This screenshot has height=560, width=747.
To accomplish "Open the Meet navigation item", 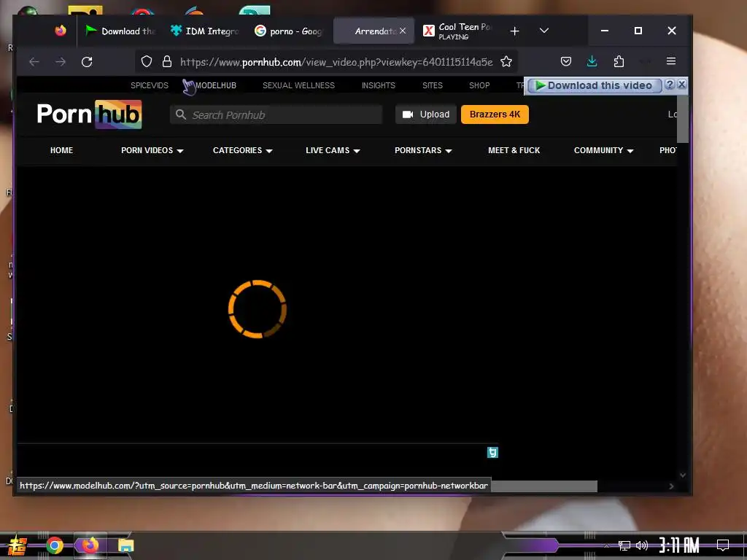I will point(514,150).
